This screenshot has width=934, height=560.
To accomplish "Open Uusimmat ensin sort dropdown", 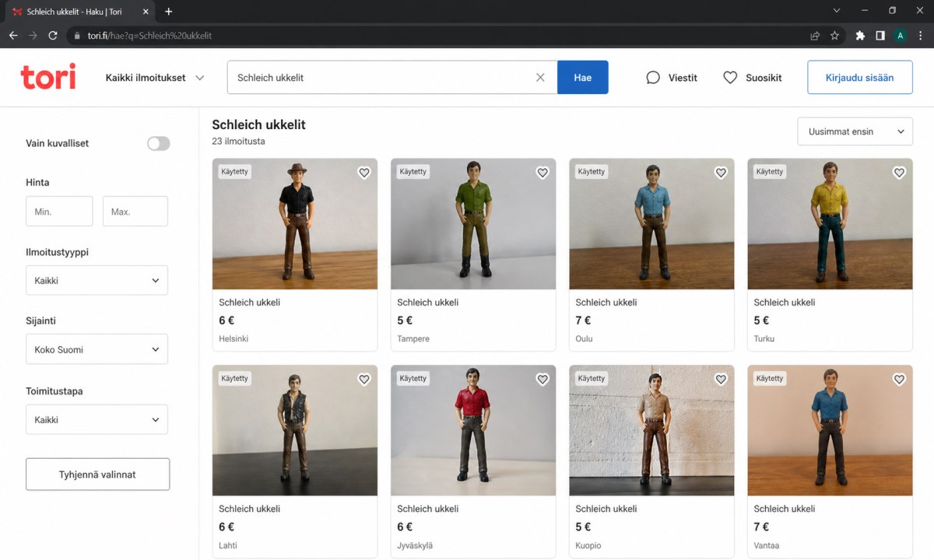I will tap(855, 132).
